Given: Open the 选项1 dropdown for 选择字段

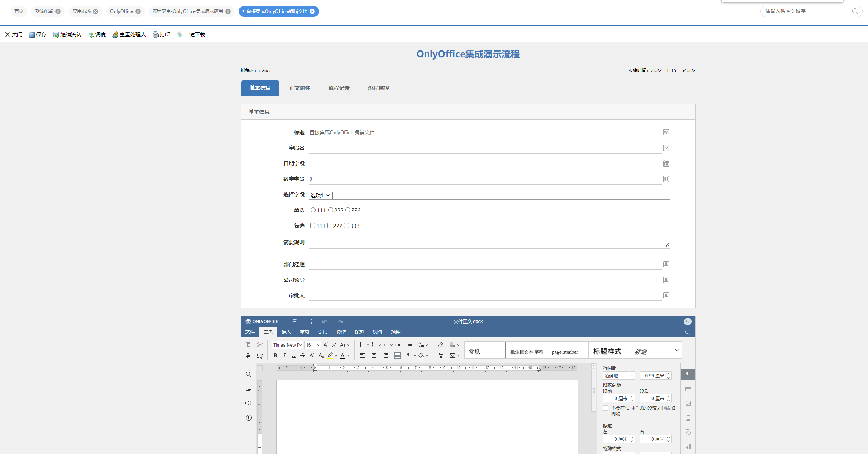Looking at the screenshot, I should point(321,195).
